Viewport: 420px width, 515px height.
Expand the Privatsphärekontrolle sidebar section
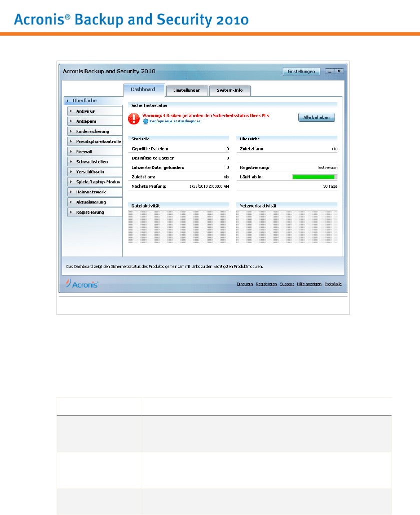coord(95,141)
